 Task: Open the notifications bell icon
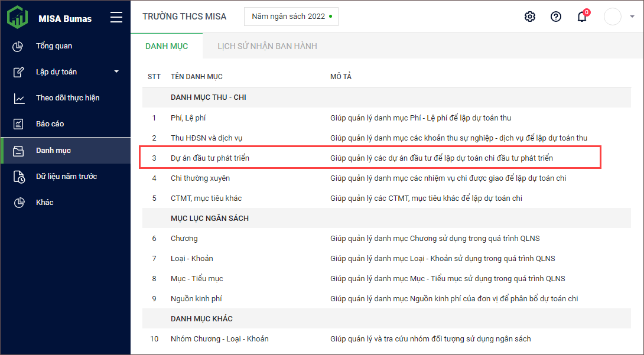[x=582, y=17]
